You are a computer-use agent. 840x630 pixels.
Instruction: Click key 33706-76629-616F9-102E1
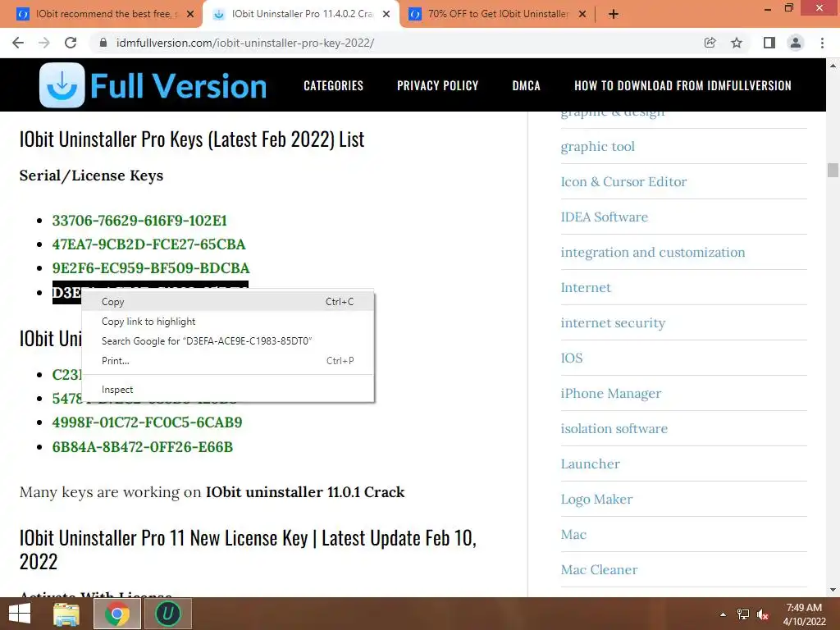coord(139,220)
